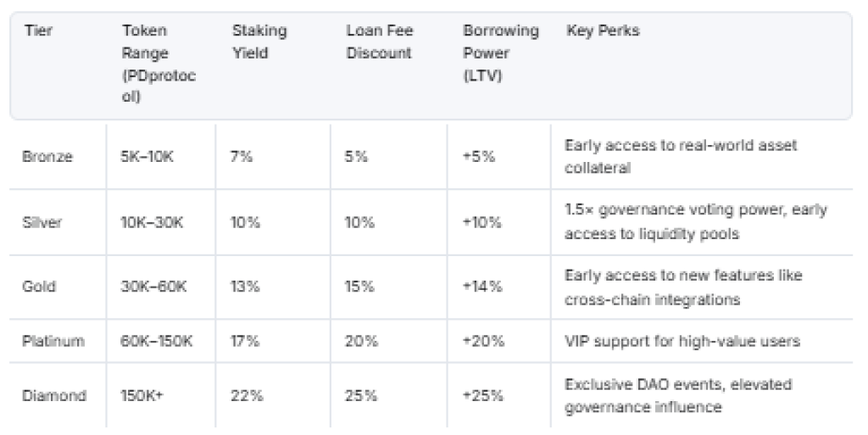Viewport: 868px width, 435px height.
Task: Click the Tier column header
Action: click(x=38, y=31)
